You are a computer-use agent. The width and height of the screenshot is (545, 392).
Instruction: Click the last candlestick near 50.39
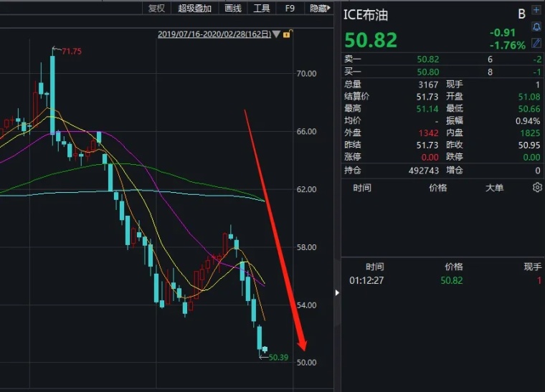265,349
